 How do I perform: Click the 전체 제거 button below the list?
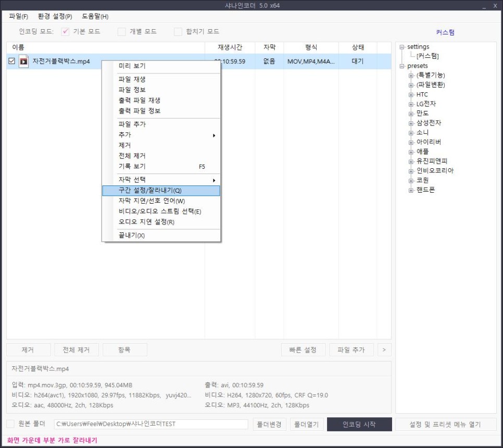point(77,350)
